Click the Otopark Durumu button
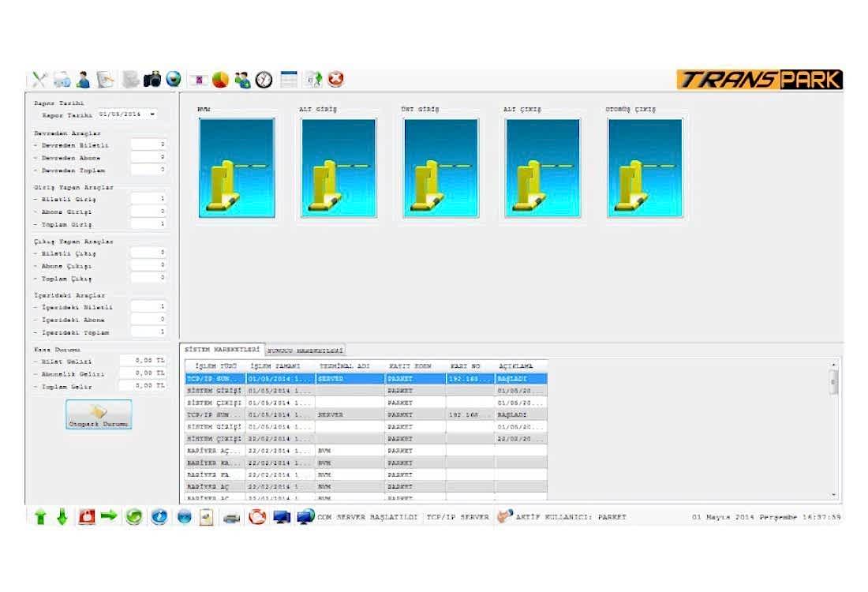 pyautogui.click(x=99, y=414)
